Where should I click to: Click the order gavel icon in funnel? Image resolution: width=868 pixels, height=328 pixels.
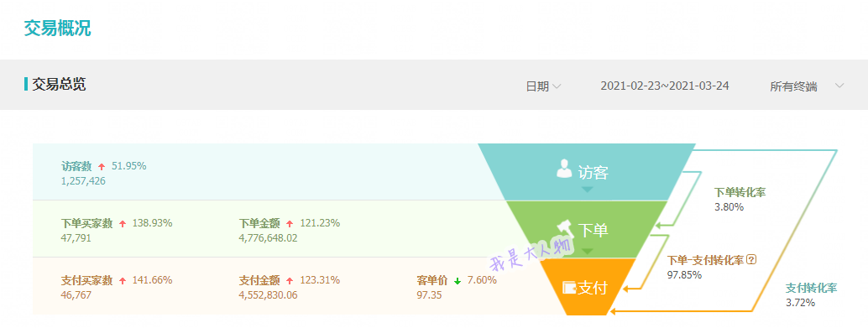[x=564, y=228]
